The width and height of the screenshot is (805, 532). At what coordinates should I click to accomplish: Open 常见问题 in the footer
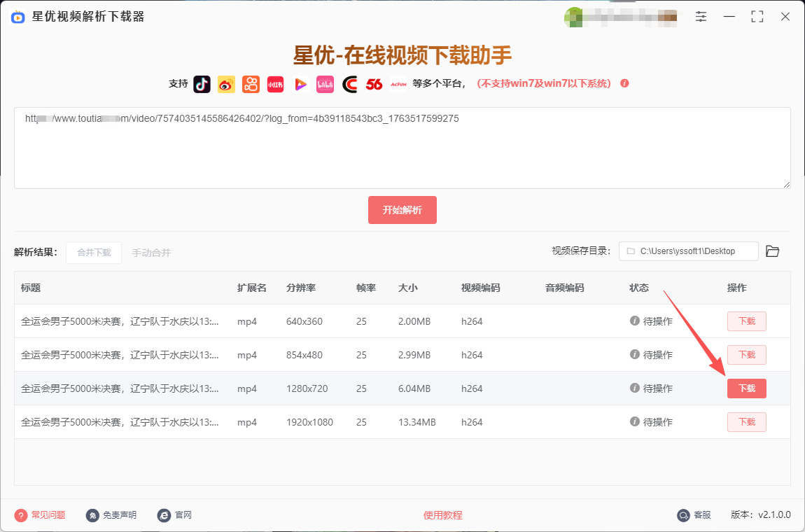pyautogui.click(x=48, y=515)
